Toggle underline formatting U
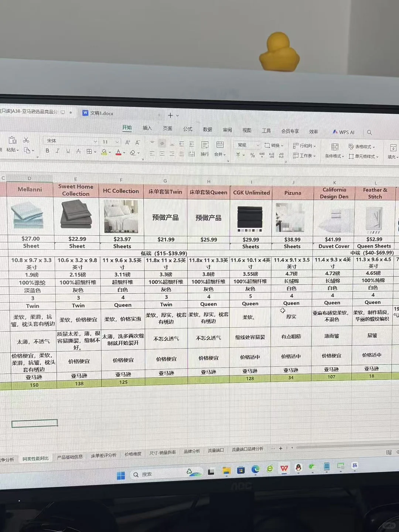Viewport: 399px width, 532px height. (68, 151)
